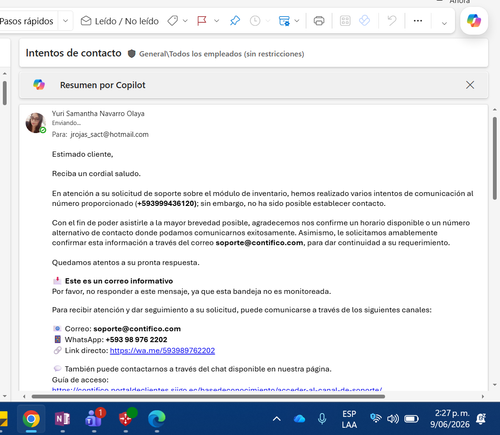Viewport: 500px width, 435px height.
Task: Open the Wi-Fi network tray icon
Action: [x=376, y=418]
